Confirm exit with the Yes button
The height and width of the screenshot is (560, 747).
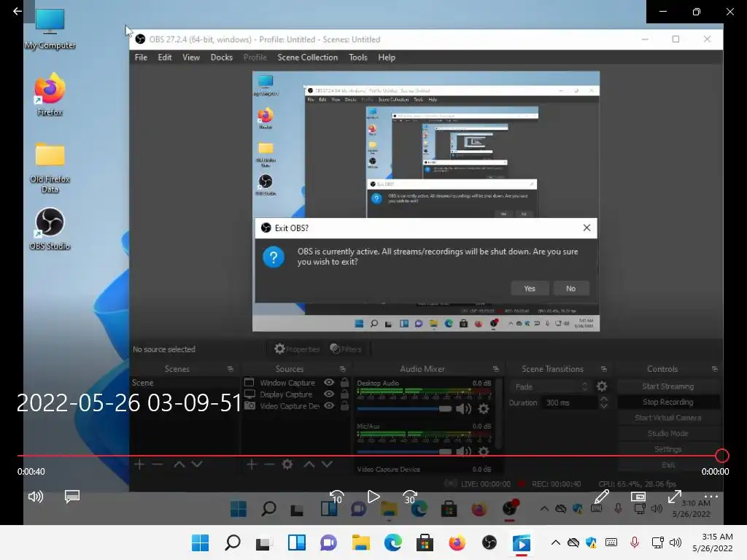point(530,289)
